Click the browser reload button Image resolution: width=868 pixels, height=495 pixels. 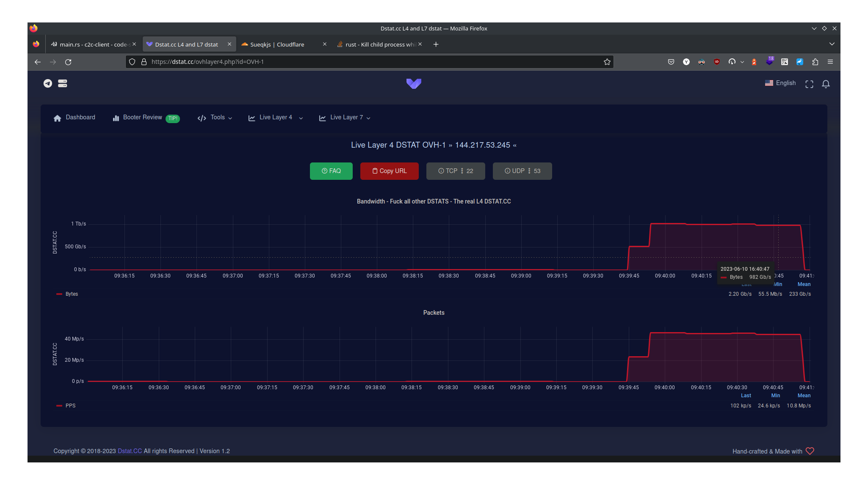(68, 62)
